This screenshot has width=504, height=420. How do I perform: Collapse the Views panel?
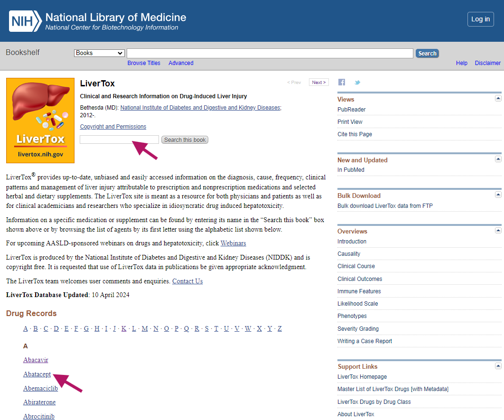(x=498, y=98)
